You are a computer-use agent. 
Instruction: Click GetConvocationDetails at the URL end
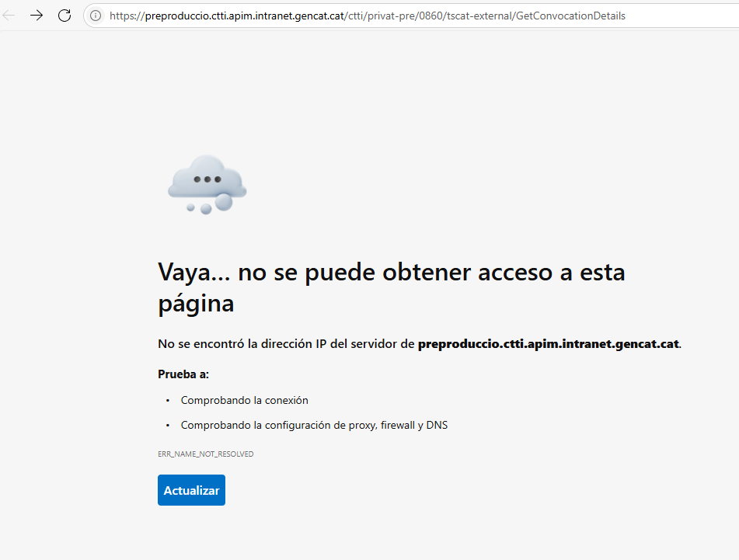tap(570, 16)
